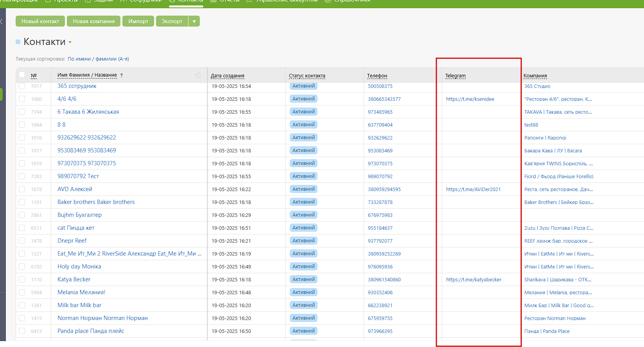Sort by Статус контакта column header

[307, 76]
